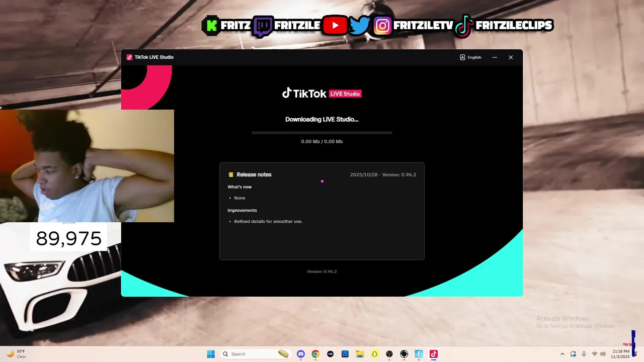644x362 pixels.
Task: Click the microphone tray icon
Action: click(x=584, y=354)
